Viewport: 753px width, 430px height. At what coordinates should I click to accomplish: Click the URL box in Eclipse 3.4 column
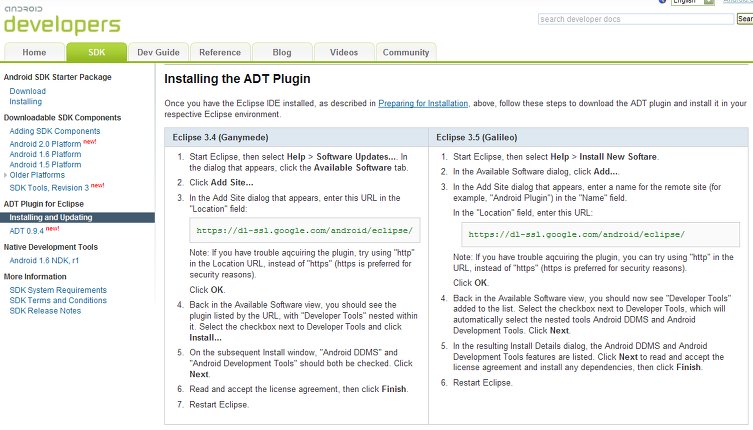pos(304,230)
